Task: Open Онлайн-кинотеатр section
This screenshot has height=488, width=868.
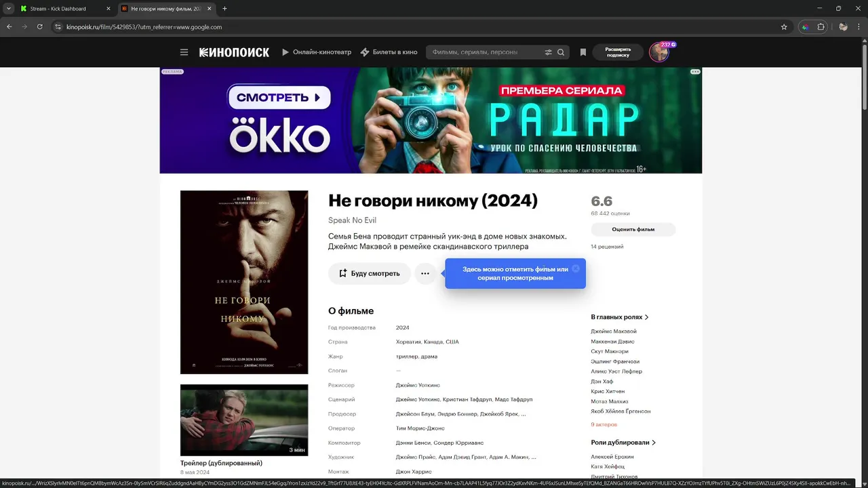Action: [x=317, y=52]
